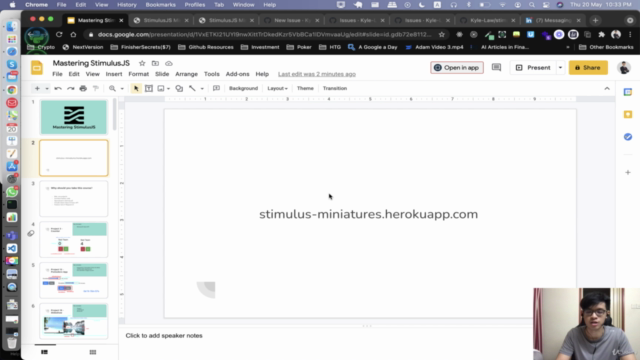Open the Format menu
This screenshot has width=640, height=360.
(138, 74)
